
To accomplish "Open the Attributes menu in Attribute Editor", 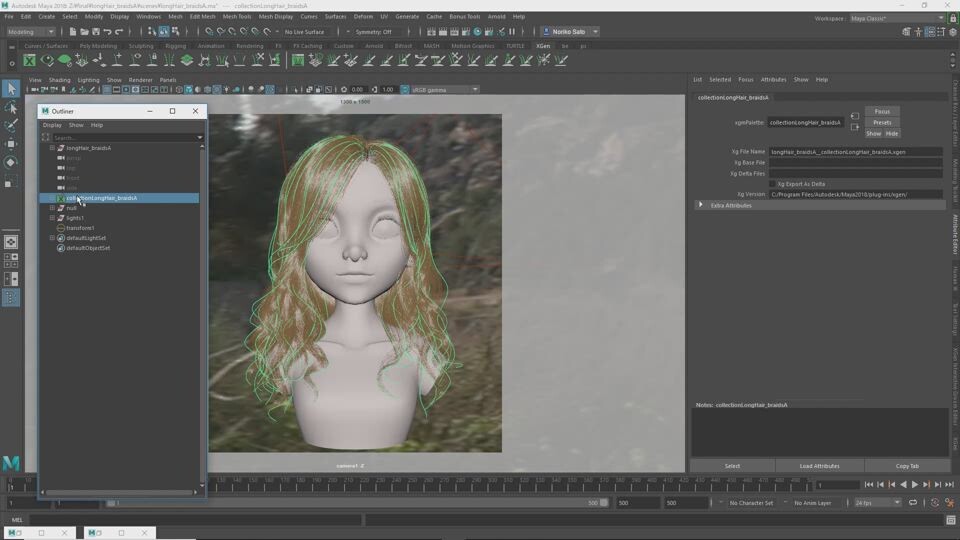I will coord(773,80).
